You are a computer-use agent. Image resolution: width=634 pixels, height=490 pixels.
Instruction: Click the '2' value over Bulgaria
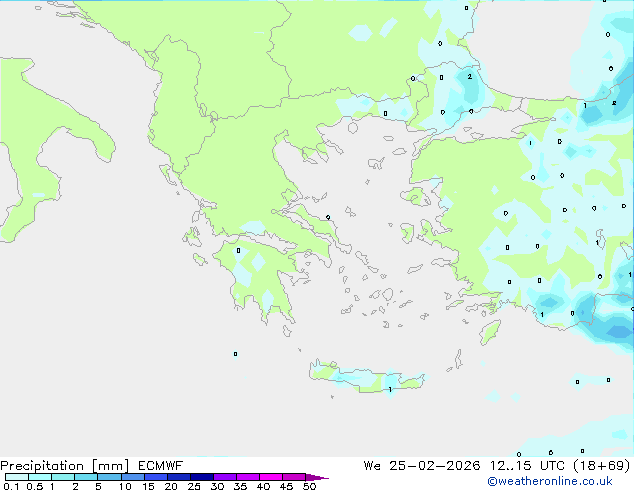point(469,76)
